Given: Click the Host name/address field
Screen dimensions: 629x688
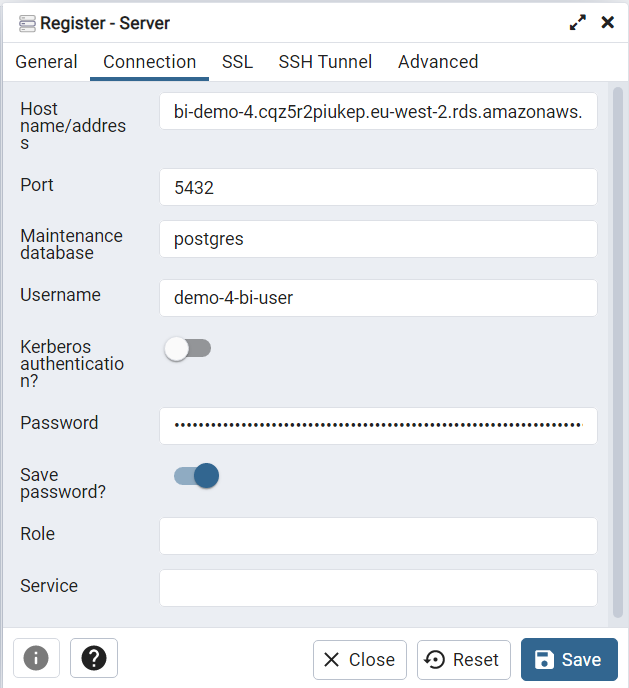Looking at the screenshot, I should click(x=378, y=112).
